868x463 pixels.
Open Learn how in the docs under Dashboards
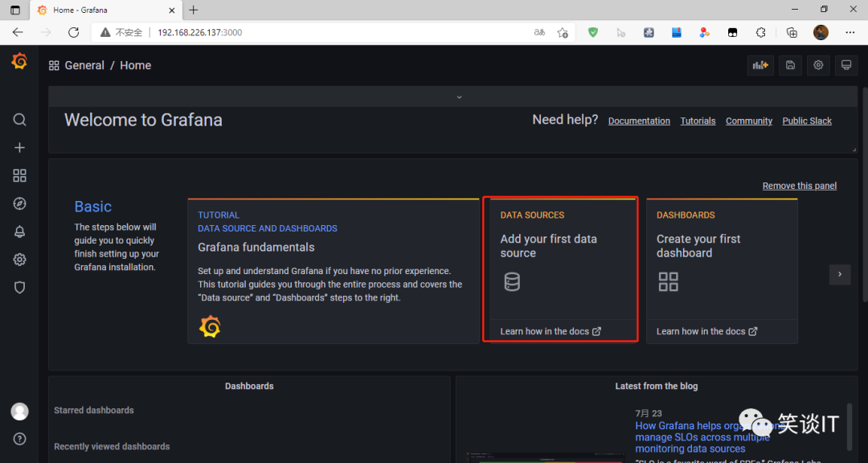(706, 331)
